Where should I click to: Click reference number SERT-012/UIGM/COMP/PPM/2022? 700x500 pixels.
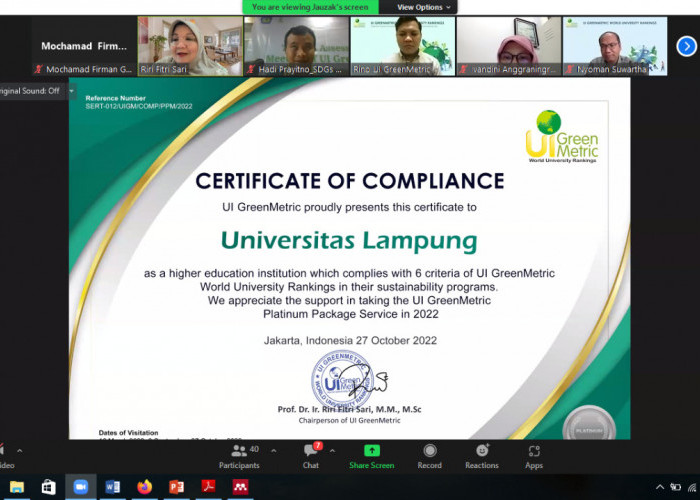point(139,106)
